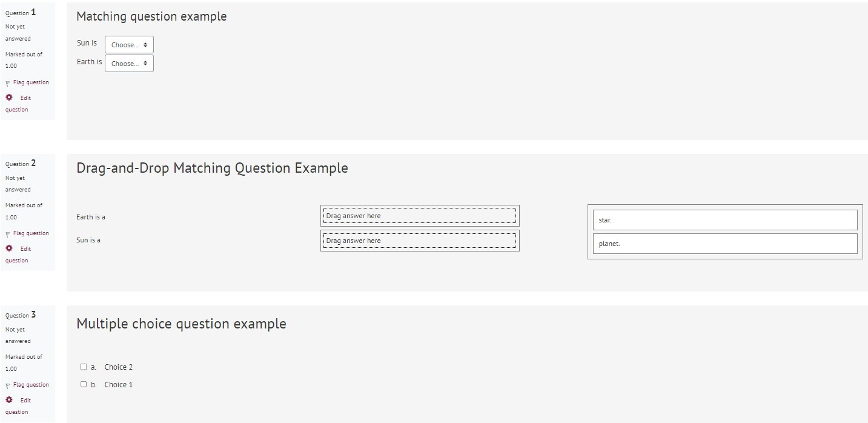Check the Choice 1 checkbox

tap(84, 384)
